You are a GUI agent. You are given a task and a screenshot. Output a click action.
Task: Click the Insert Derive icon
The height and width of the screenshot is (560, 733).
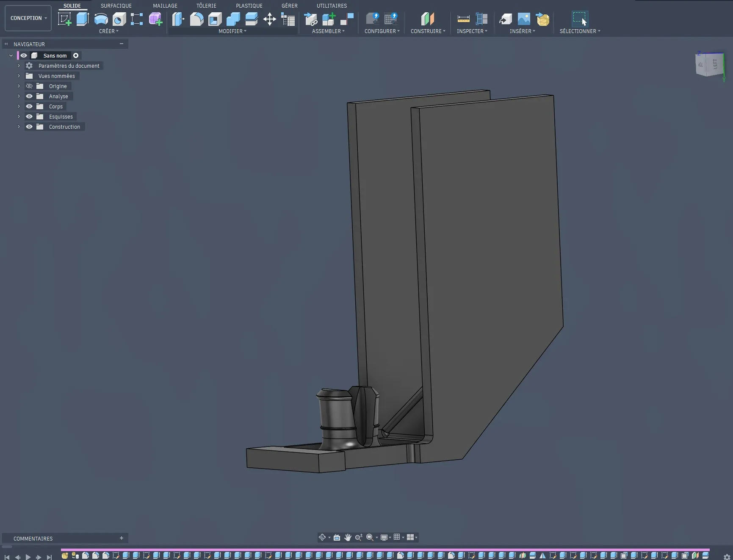[x=506, y=19]
